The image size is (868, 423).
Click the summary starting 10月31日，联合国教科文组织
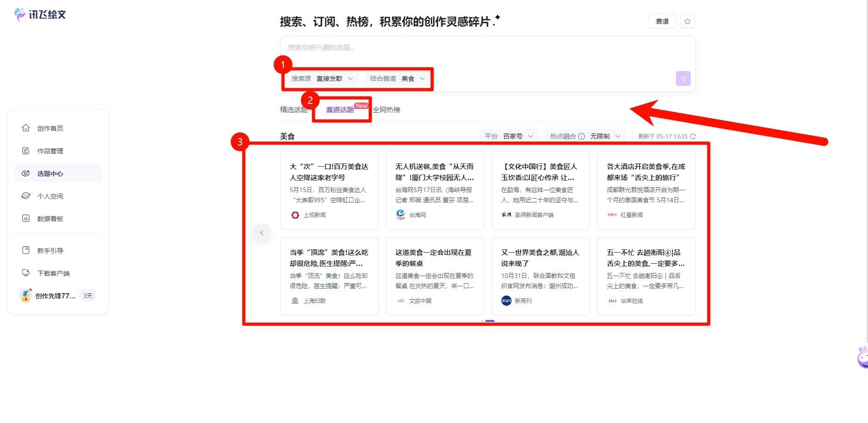pos(540,281)
